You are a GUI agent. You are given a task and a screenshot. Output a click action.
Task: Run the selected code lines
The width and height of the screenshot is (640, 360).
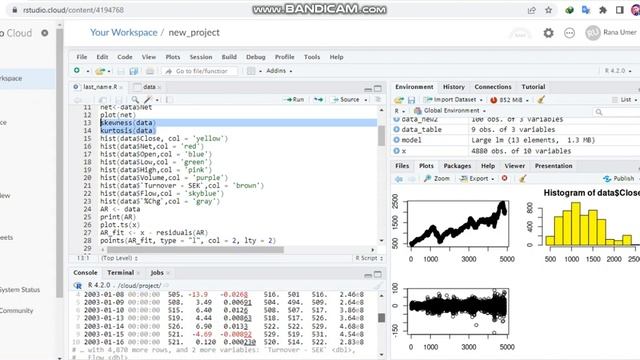point(294,100)
